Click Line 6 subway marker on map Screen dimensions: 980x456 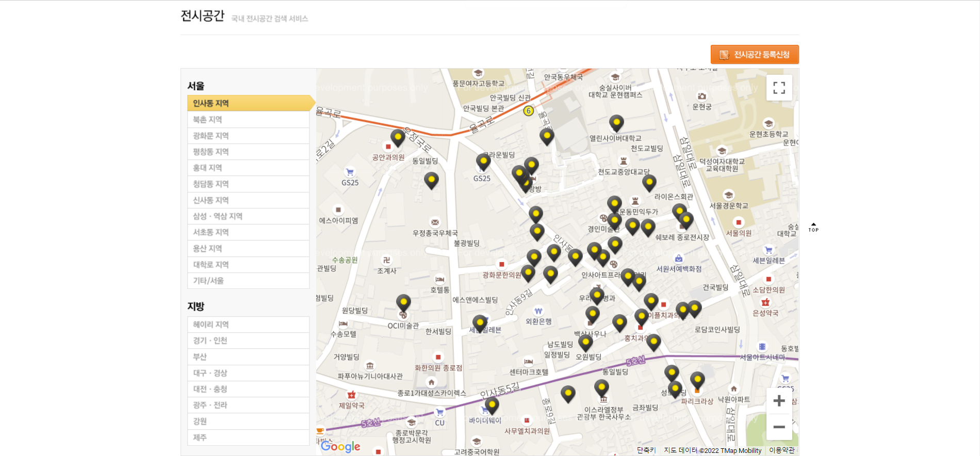coord(528,111)
